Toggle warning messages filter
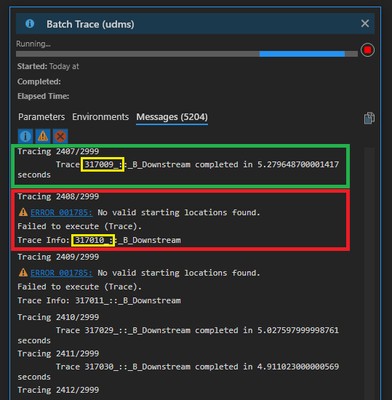This screenshot has height=400, width=392. tap(43, 136)
